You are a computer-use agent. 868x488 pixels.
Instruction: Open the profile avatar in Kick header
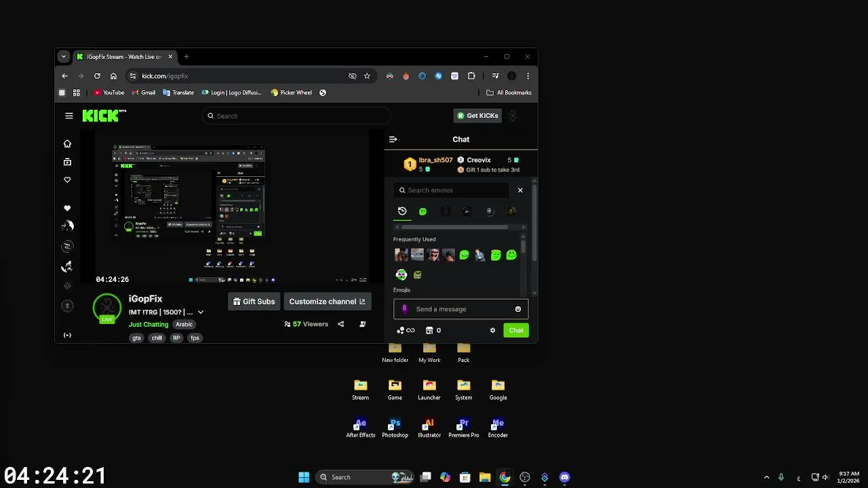tap(513, 116)
